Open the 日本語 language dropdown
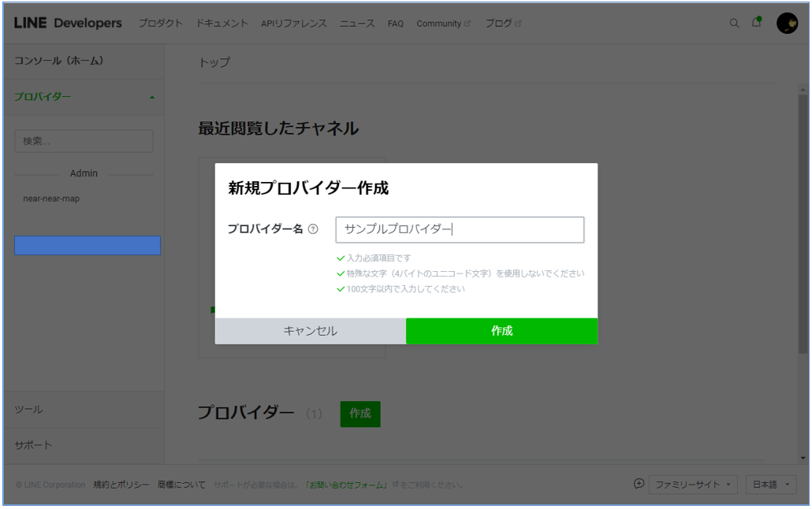This screenshot has width=812, height=509. click(769, 485)
